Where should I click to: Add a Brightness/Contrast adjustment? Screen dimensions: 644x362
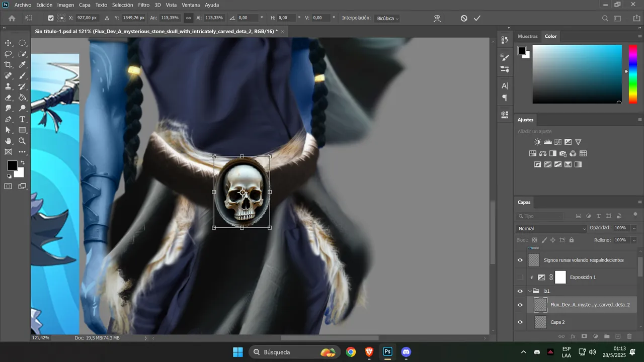click(x=538, y=142)
